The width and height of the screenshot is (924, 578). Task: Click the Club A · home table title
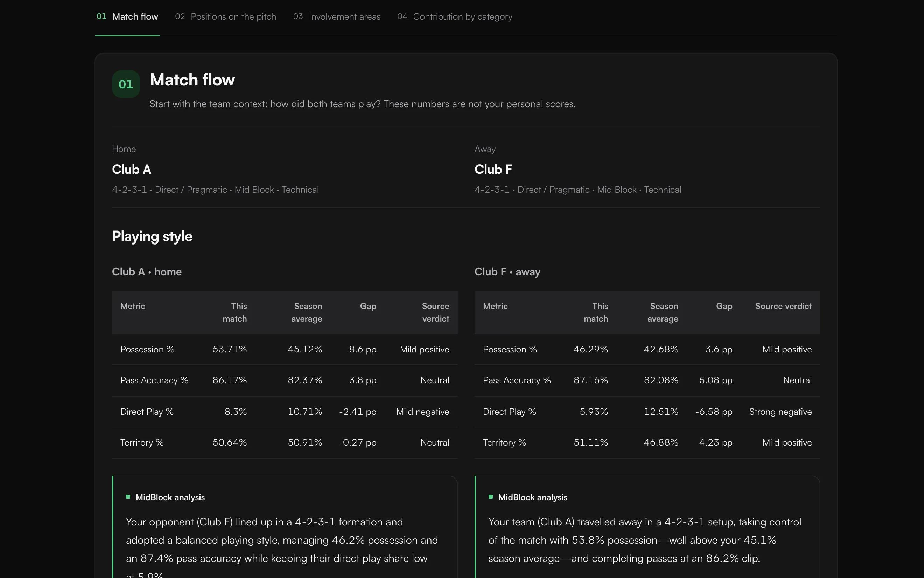(x=147, y=272)
